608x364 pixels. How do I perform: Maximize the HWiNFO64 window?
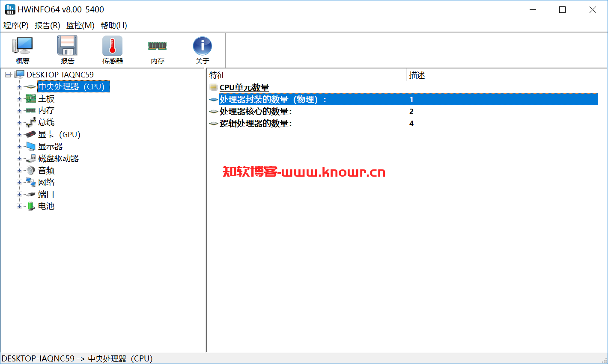tap(563, 9)
